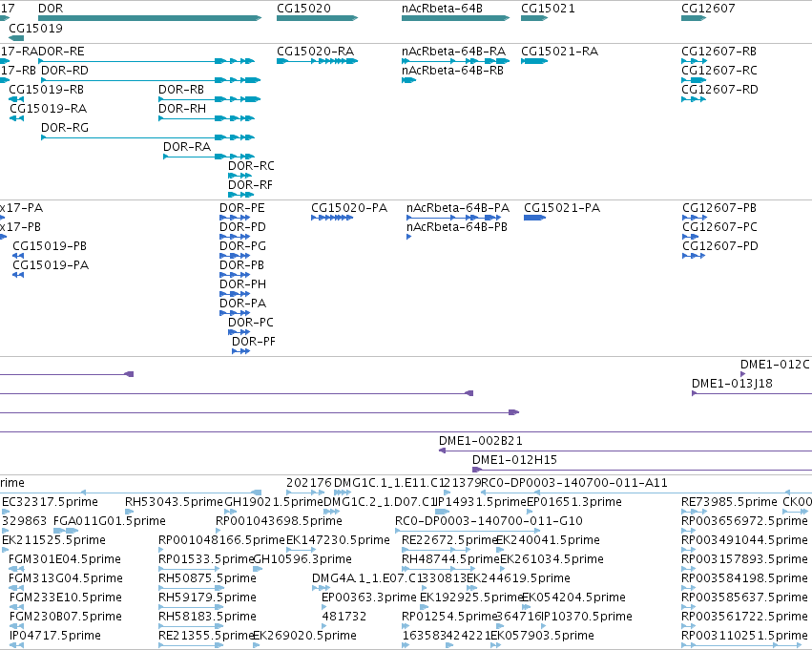The image size is (812, 650).
Task: Select the DOR-PE protein label
Action: click(241, 208)
